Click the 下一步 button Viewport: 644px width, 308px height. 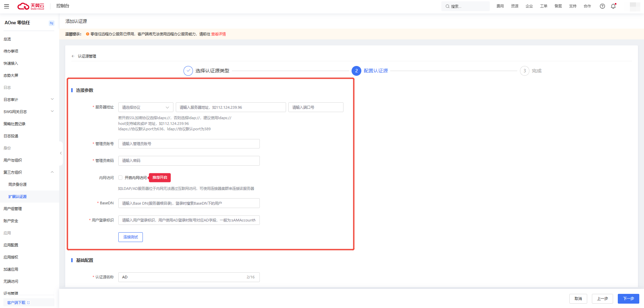coord(628,299)
